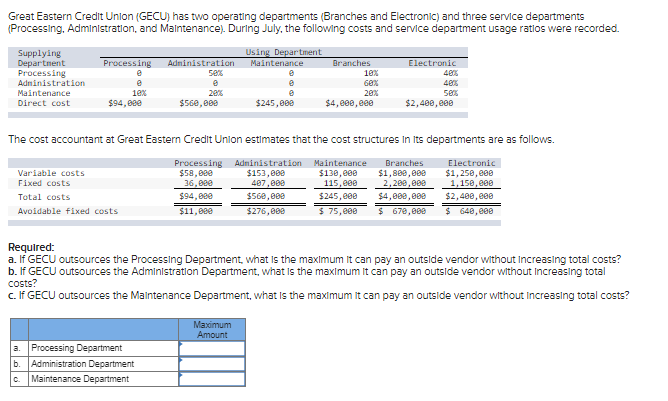This screenshot has height=401, width=668.
Task: Click Maintenance variable cost $130,000
Action: [x=338, y=173]
